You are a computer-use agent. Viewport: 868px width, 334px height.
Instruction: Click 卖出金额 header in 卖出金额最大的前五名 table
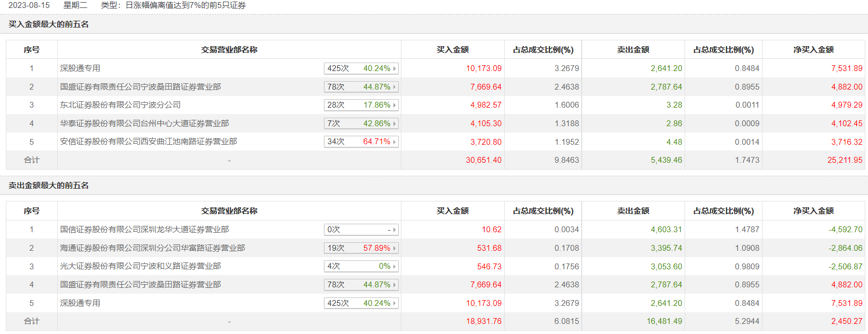click(x=633, y=211)
